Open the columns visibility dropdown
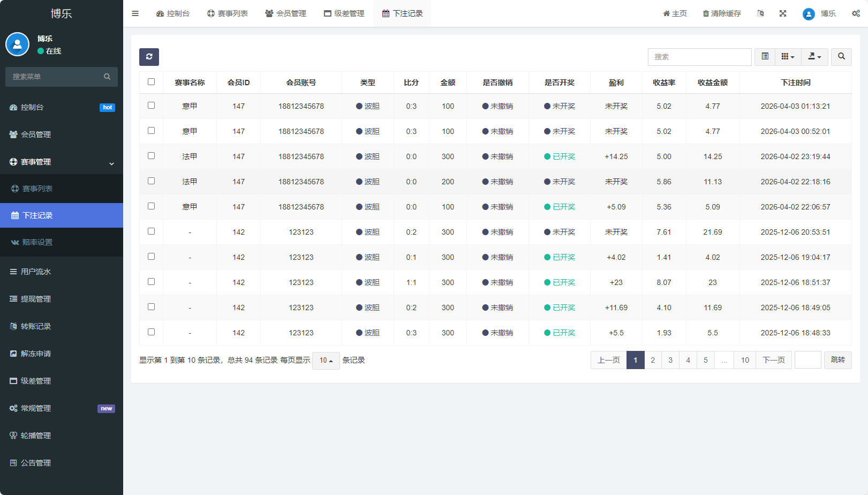 point(788,57)
